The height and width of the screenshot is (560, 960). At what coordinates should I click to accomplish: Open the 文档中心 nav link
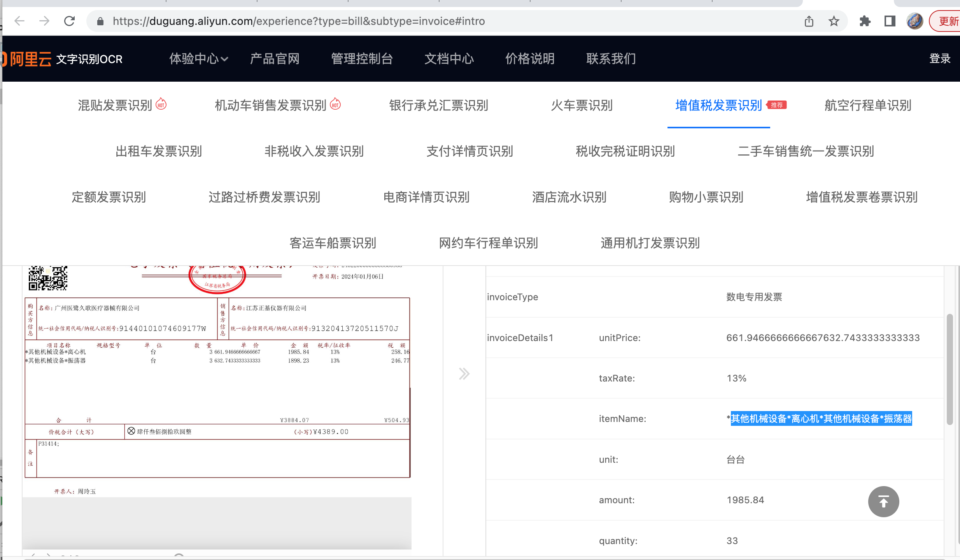[449, 59]
